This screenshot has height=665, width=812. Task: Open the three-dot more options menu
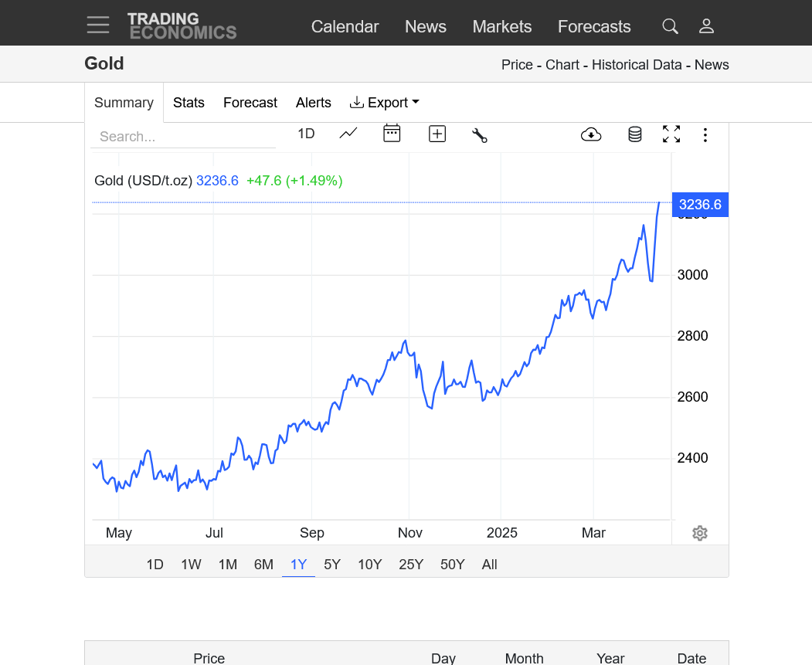705,135
